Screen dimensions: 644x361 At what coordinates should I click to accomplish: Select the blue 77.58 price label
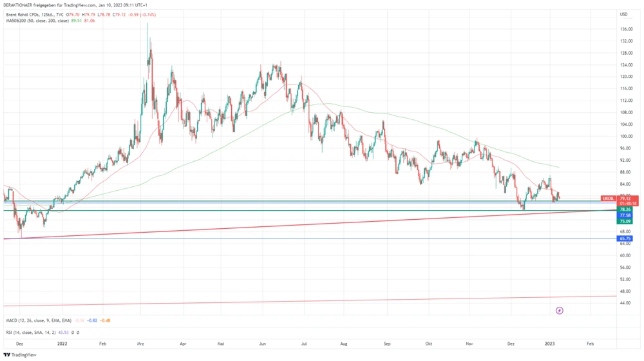pos(625,215)
